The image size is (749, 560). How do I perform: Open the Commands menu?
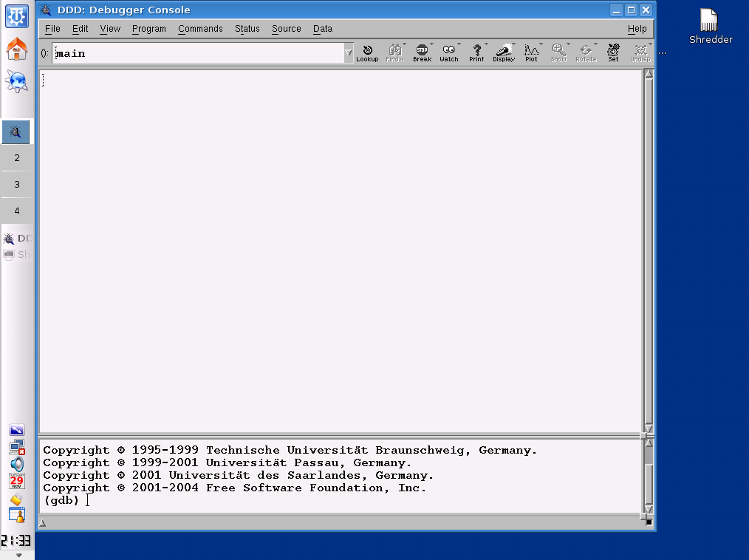pyautogui.click(x=200, y=29)
